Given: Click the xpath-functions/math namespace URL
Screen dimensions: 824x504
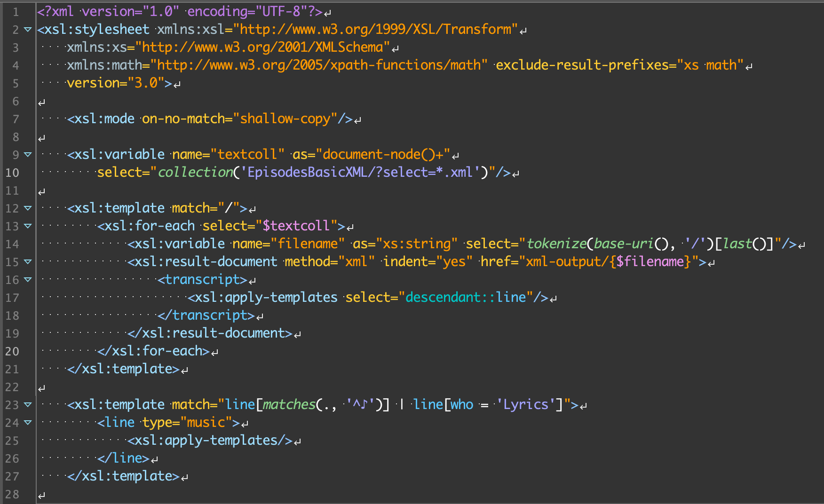Looking at the screenshot, I should (x=319, y=65).
